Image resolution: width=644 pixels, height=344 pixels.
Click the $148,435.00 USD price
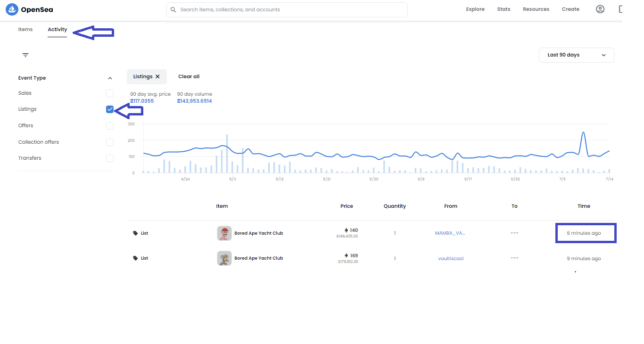347,237
